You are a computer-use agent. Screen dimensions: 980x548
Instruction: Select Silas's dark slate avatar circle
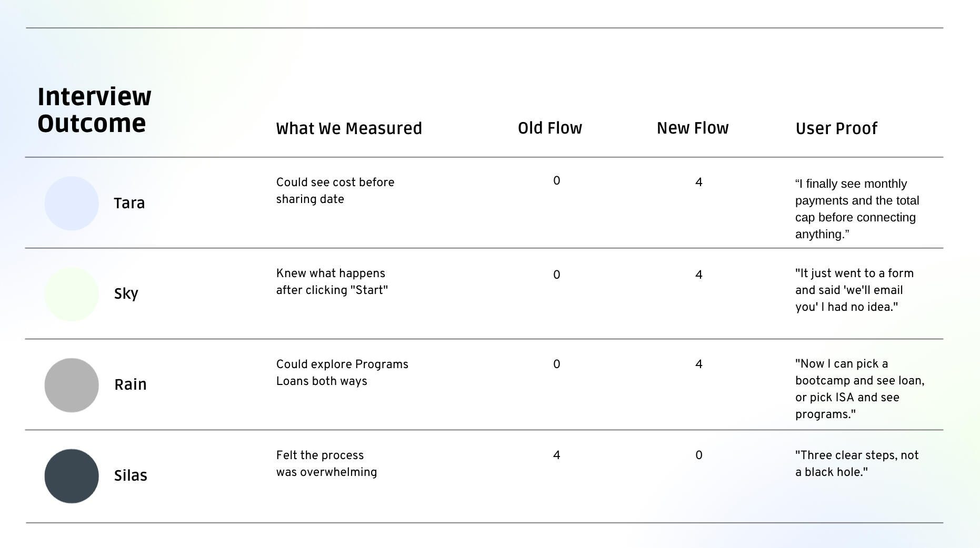pos(72,476)
